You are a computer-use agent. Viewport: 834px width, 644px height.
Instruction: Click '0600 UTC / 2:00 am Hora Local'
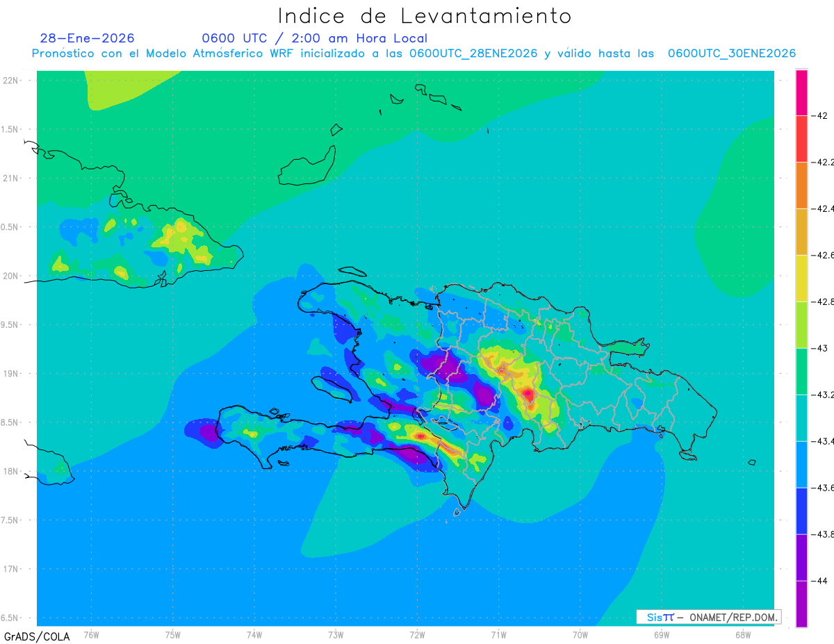315,38
